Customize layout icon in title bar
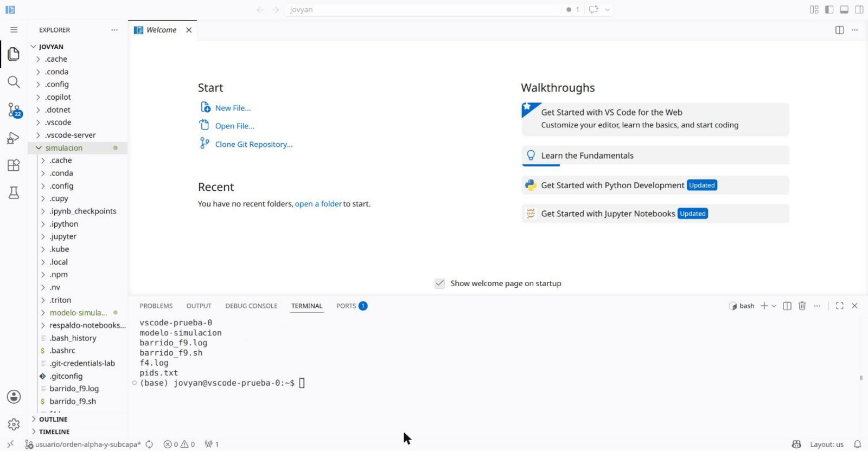Screen dimensions: 868x451 click(814, 9)
